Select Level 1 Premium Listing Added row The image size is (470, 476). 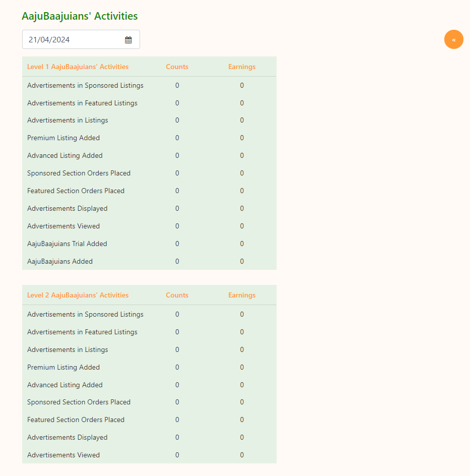[x=63, y=138]
